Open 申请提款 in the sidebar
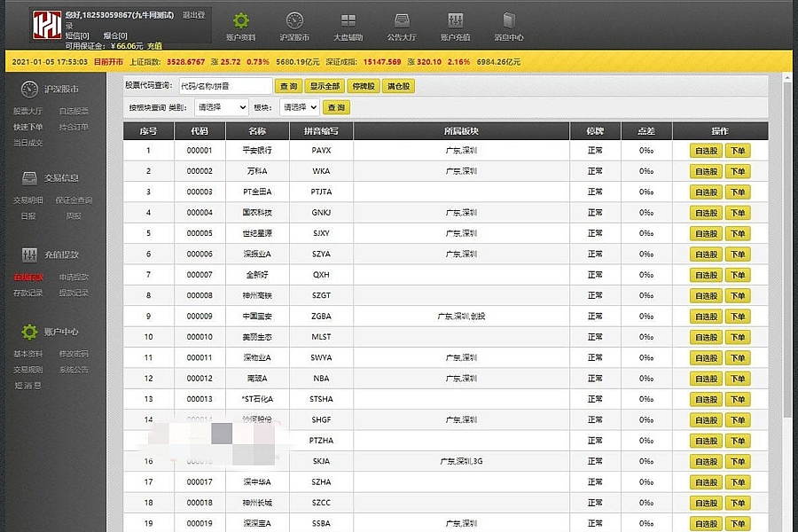798x532 pixels. [74, 277]
